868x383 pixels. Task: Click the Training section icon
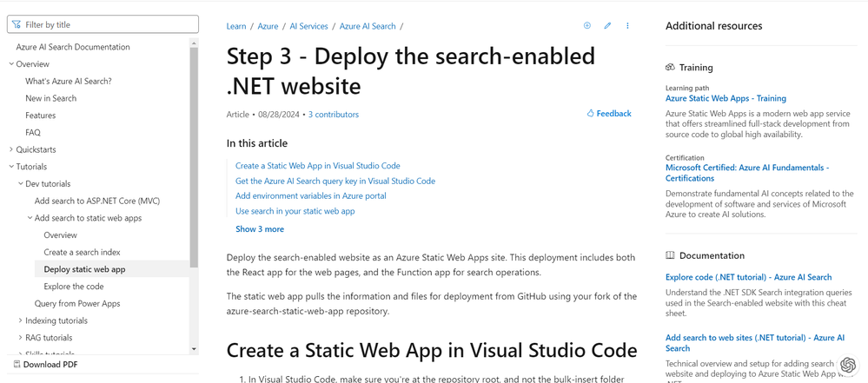coord(670,67)
